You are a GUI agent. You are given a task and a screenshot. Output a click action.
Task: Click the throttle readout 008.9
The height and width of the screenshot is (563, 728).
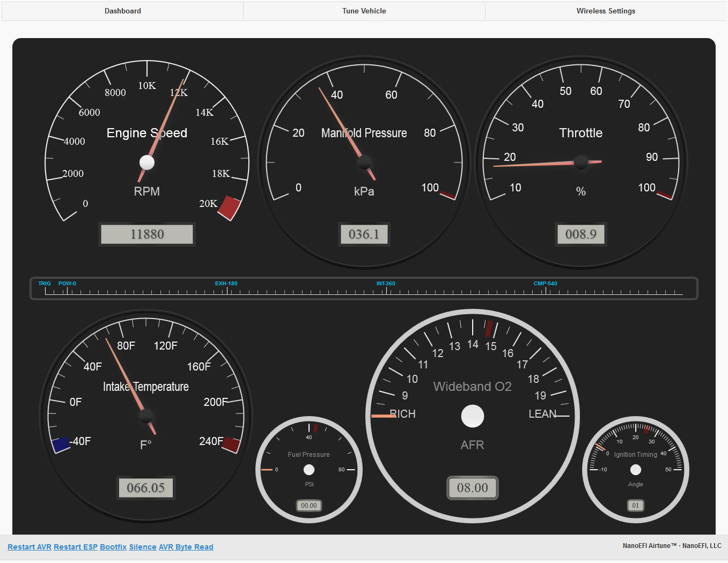[x=581, y=234]
